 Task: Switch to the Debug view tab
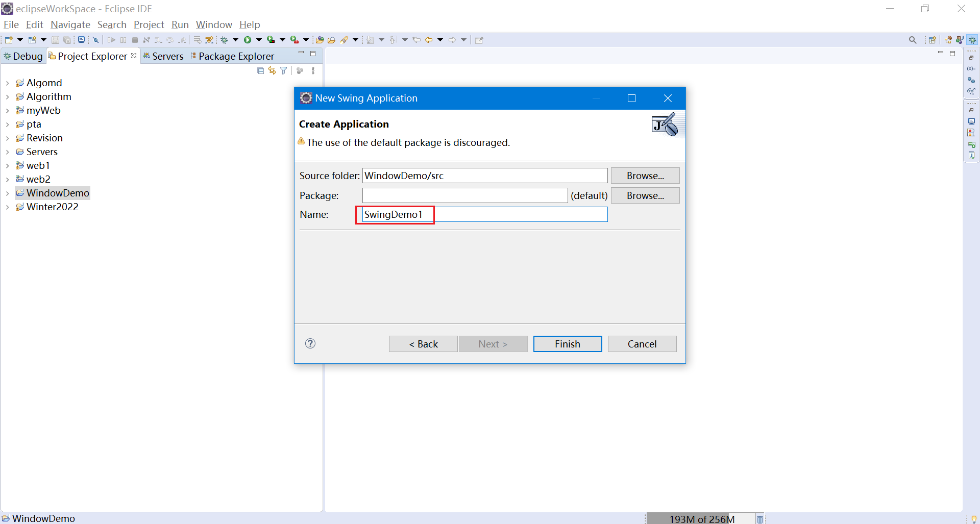(x=23, y=56)
